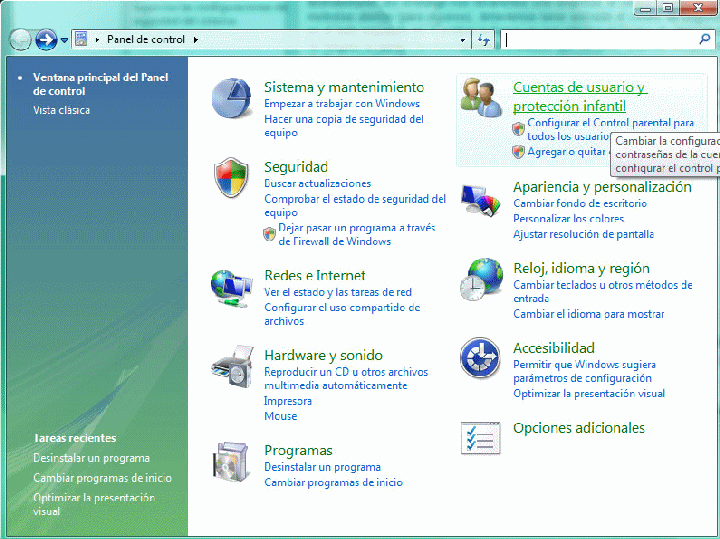Open the Sistema y mantenimiento heading
Screen dimensions: 720x539
click(x=344, y=87)
